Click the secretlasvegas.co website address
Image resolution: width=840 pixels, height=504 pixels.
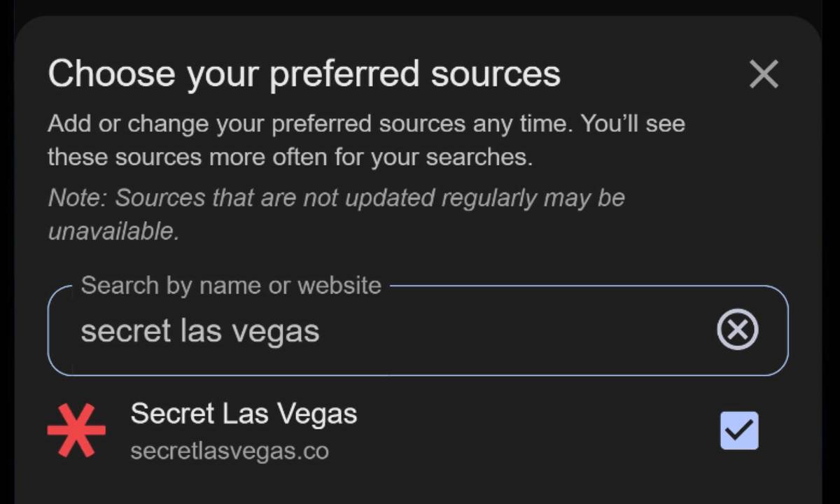click(x=230, y=451)
